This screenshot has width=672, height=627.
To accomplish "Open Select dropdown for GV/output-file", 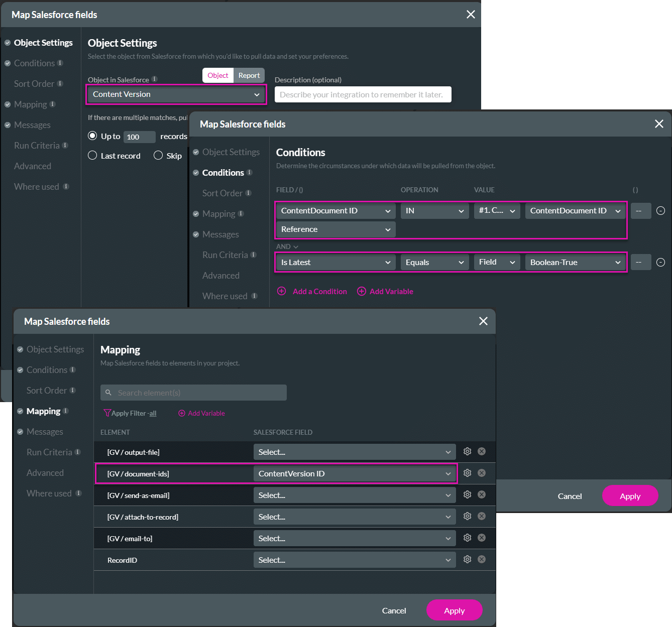I will 355,452.
